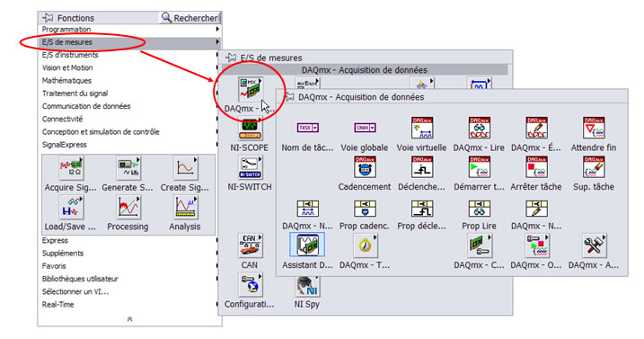This screenshot has height=339, width=644.
Task: Open the DAQmx - Lire icon
Action: click(x=479, y=128)
